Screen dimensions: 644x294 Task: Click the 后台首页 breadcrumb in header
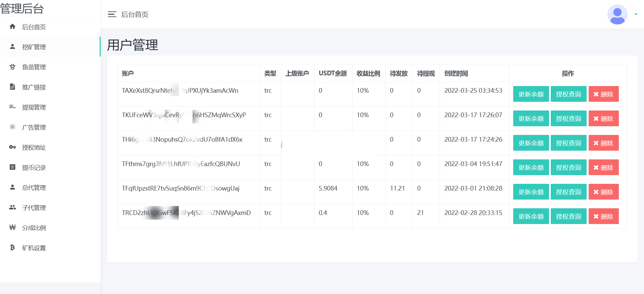coord(135,14)
